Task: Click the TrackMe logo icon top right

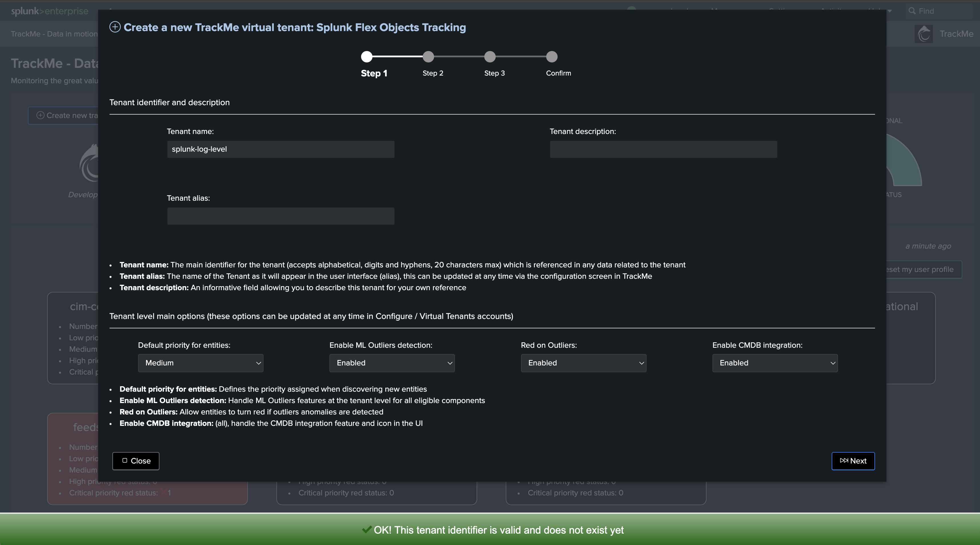Action: click(924, 34)
